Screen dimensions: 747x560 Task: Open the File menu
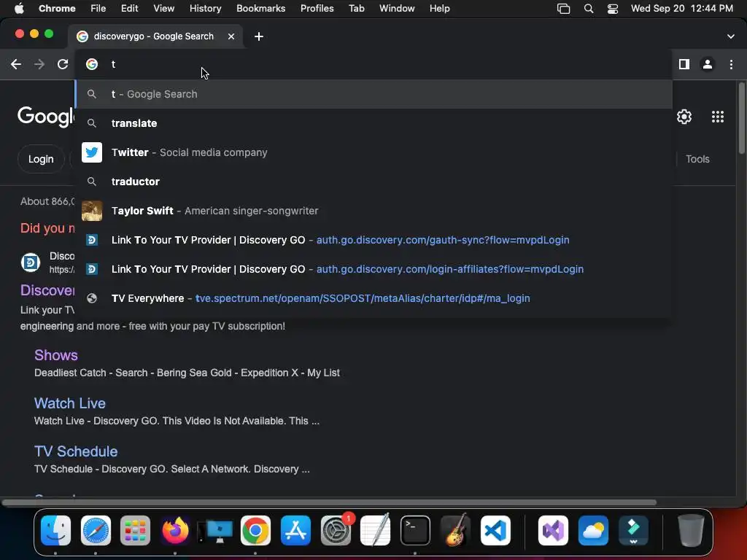[98, 9]
